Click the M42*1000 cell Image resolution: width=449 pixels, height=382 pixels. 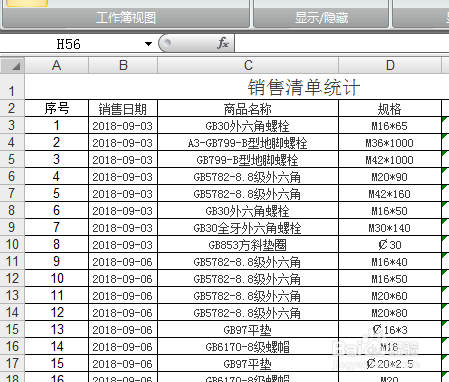click(390, 159)
